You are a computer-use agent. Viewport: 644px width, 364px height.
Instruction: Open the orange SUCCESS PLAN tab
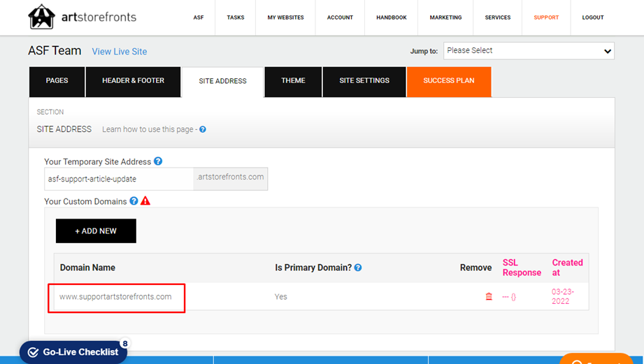pos(449,82)
